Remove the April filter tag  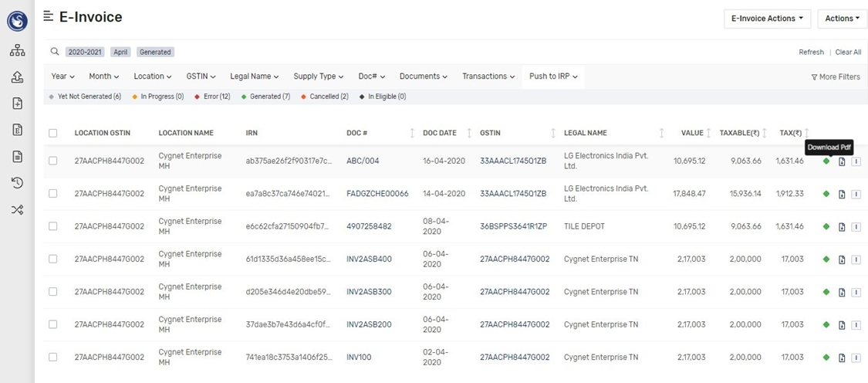pos(120,52)
